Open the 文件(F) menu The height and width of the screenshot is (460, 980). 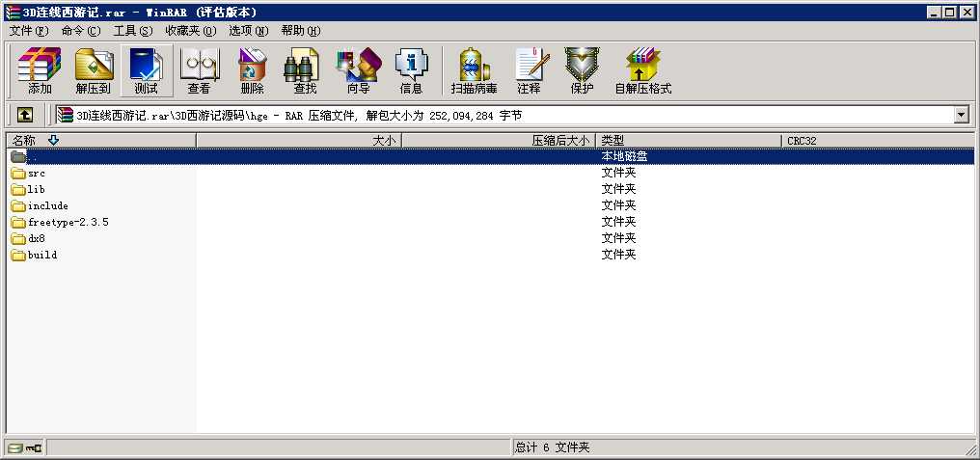click(29, 31)
